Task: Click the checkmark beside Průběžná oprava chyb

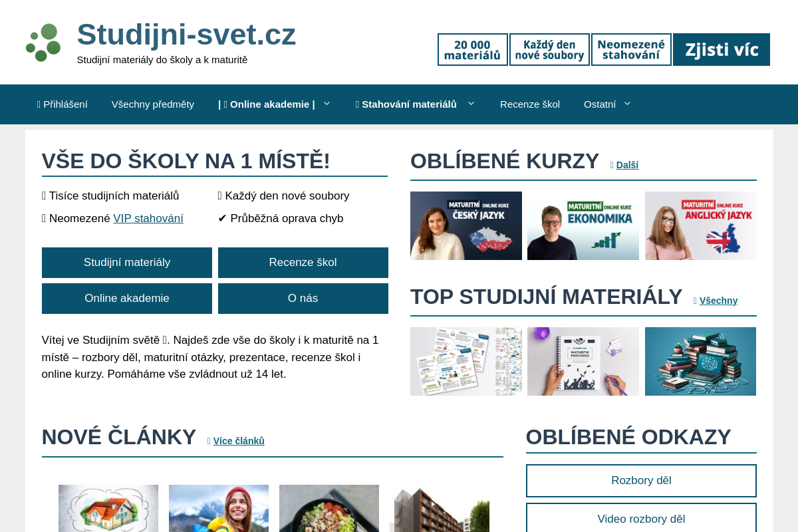Action: (x=223, y=218)
